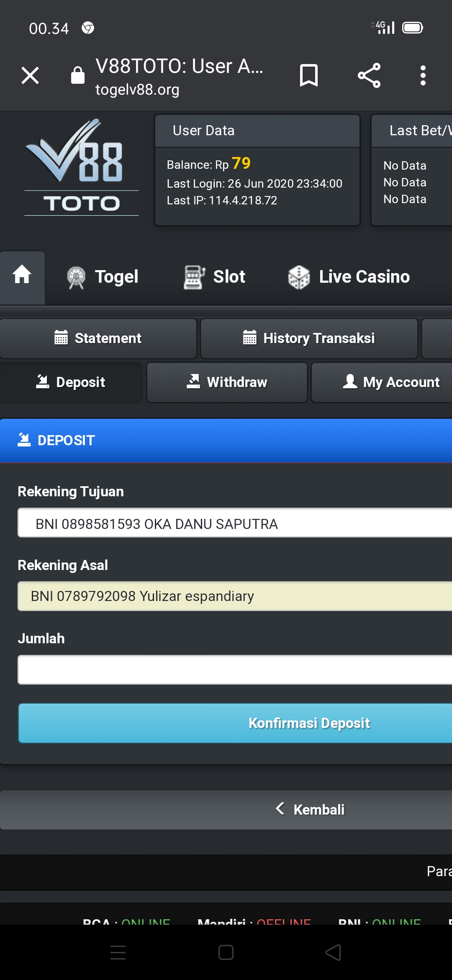This screenshot has width=452, height=980.
Task: View History Transaksi
Action: pyautogui.click(x=309, y=338)
